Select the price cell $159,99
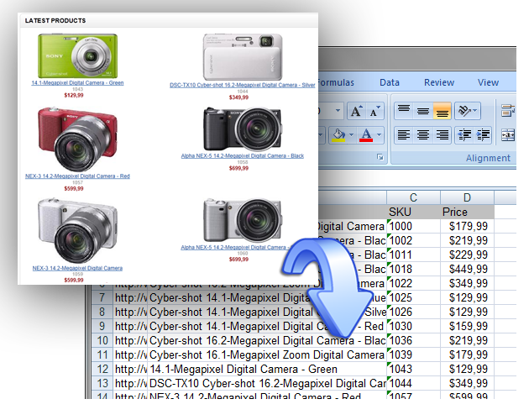This screenshot has width=529, height=420. point(467,326)
